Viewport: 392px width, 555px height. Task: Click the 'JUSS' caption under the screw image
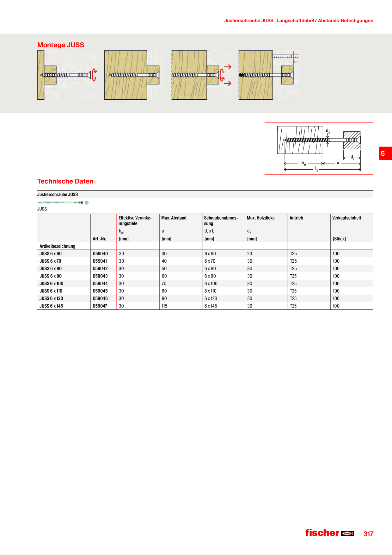click(42, 209)
